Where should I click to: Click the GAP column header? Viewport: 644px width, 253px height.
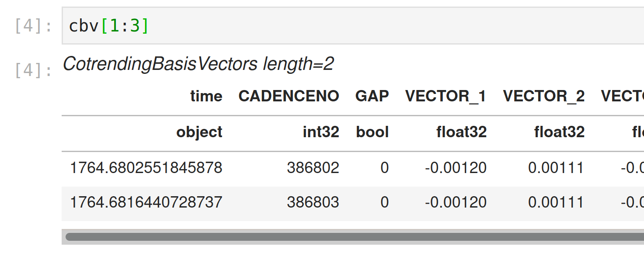(372, 96)
